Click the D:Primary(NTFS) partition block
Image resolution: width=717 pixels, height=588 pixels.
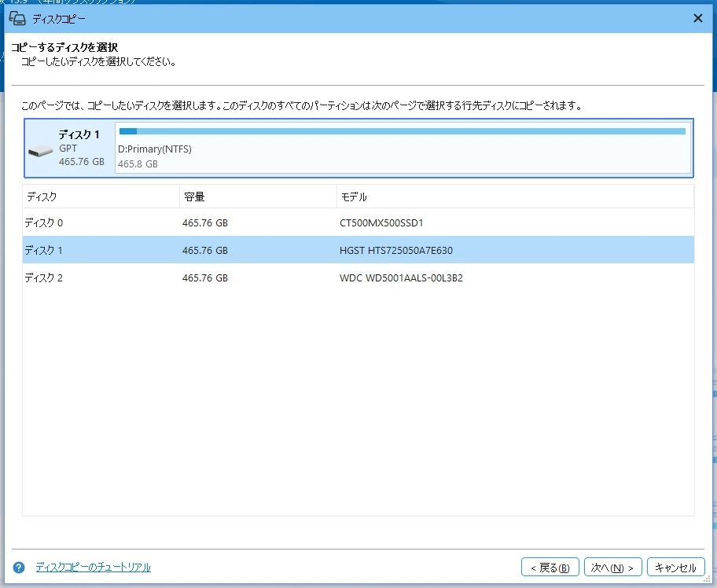[403, 148]
